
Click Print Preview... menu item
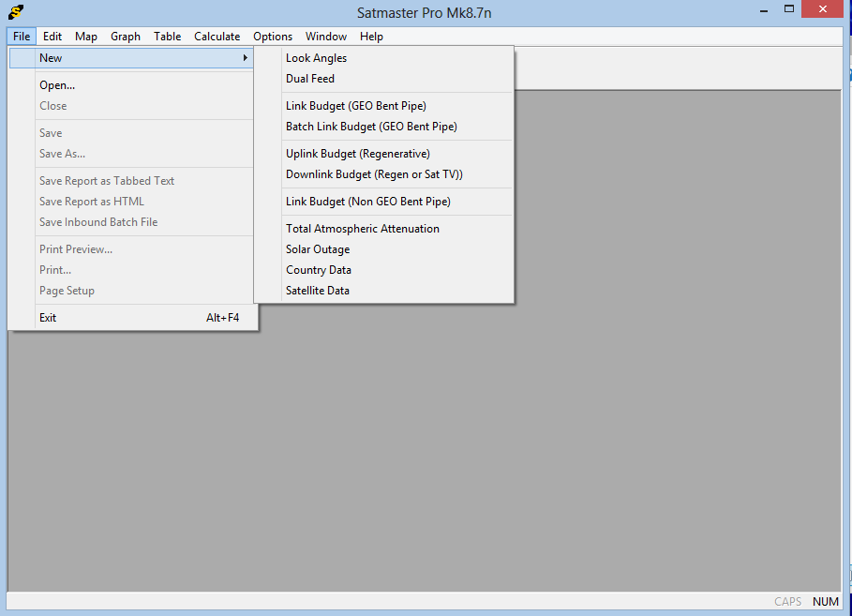tap(131, 249)
